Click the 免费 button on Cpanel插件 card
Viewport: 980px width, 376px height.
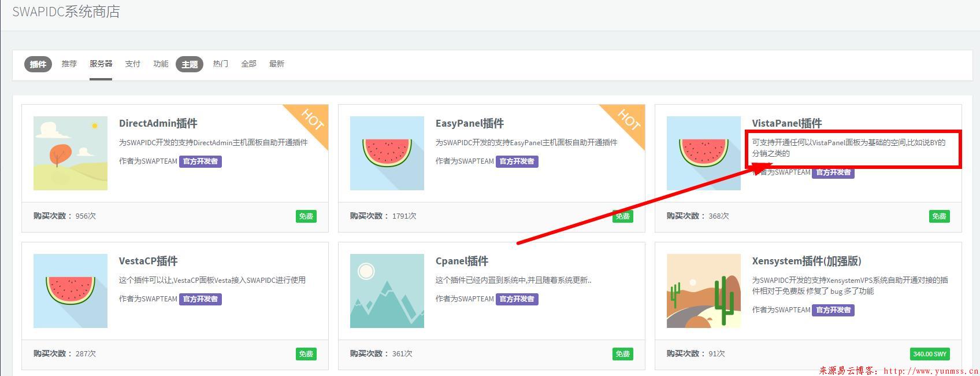[623, 354]
